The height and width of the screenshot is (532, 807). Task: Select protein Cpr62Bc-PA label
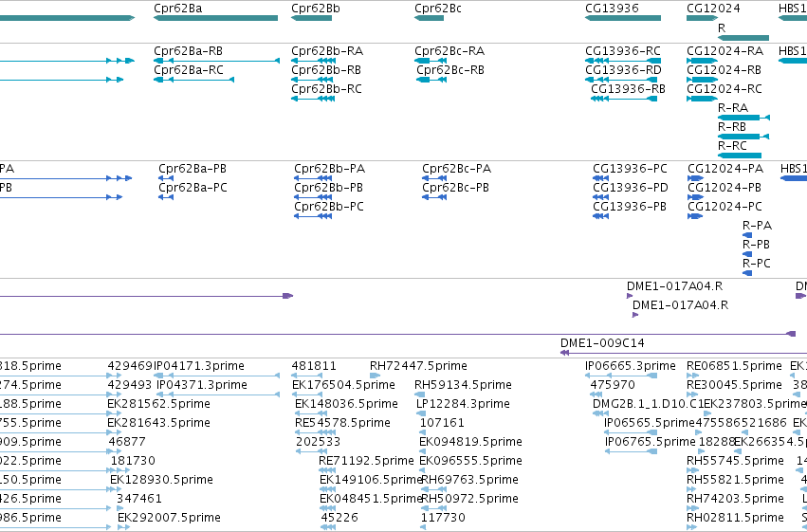(456, 169)
